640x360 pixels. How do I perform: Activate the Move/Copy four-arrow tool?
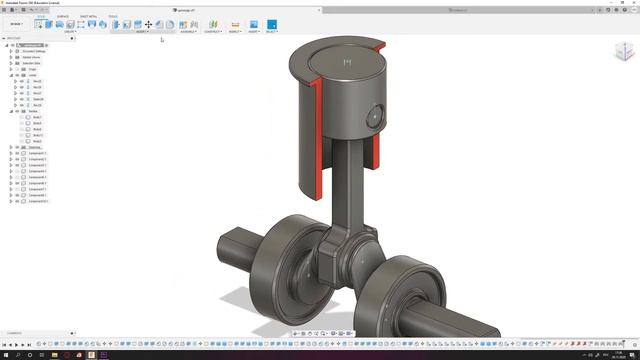pos(149,24)
